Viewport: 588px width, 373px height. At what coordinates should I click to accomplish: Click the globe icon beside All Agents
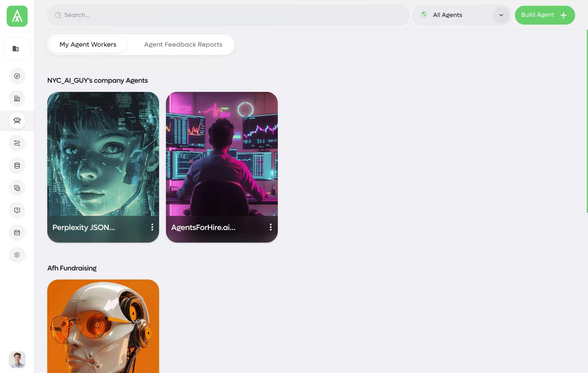click(x=424, y=15)
